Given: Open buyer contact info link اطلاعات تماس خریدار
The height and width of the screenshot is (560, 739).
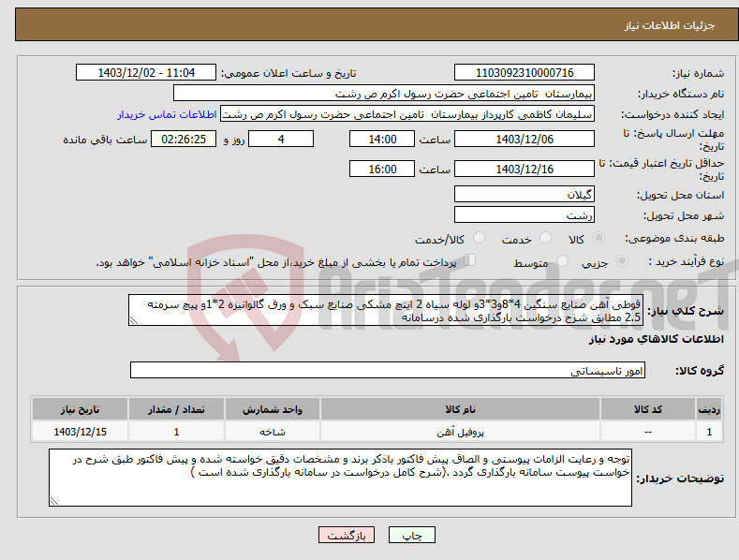Looking at the screenshot, I should click(167, 114).
